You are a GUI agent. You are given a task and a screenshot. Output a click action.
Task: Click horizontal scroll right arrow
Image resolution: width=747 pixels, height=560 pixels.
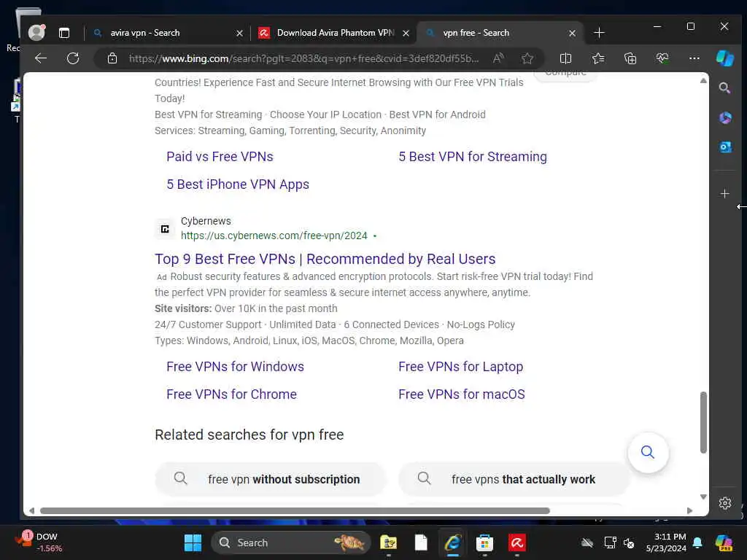point(689,510)
